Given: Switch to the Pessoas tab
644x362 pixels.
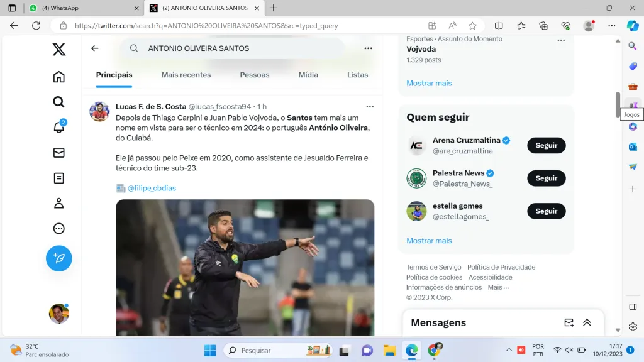Looking at the screenshot, I should pyautogui.click(x=254, y=75).
